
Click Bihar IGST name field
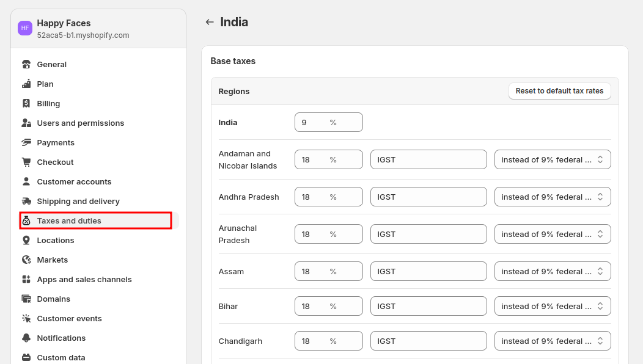[x=428, y=306]
